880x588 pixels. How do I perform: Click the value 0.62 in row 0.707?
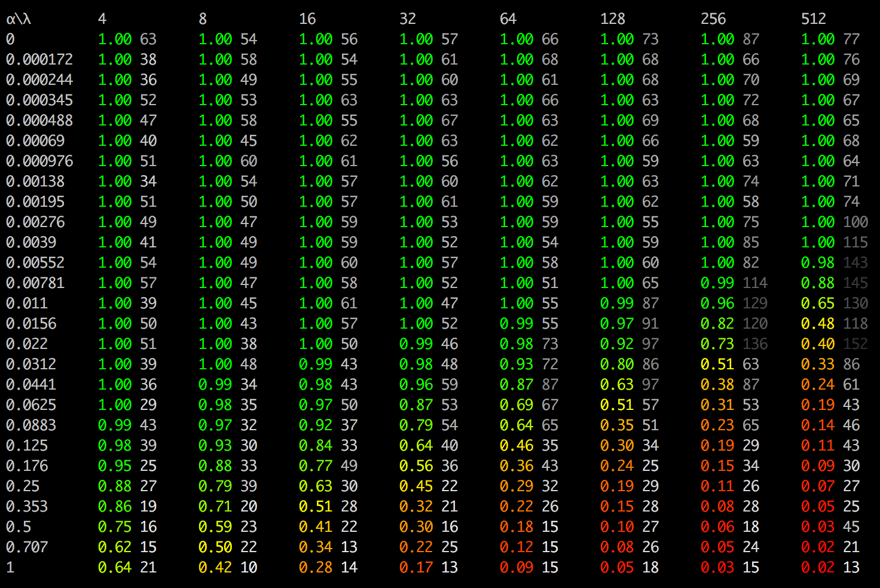point(115,547)
